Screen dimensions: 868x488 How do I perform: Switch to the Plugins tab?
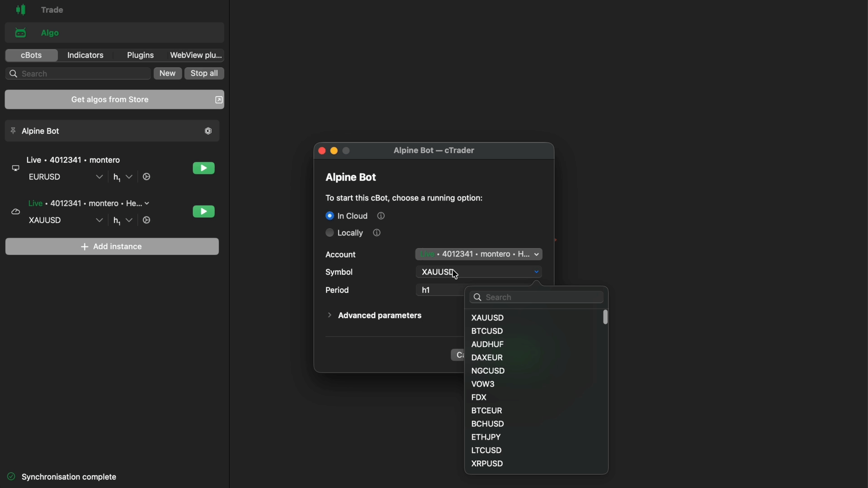coord(140,56)
